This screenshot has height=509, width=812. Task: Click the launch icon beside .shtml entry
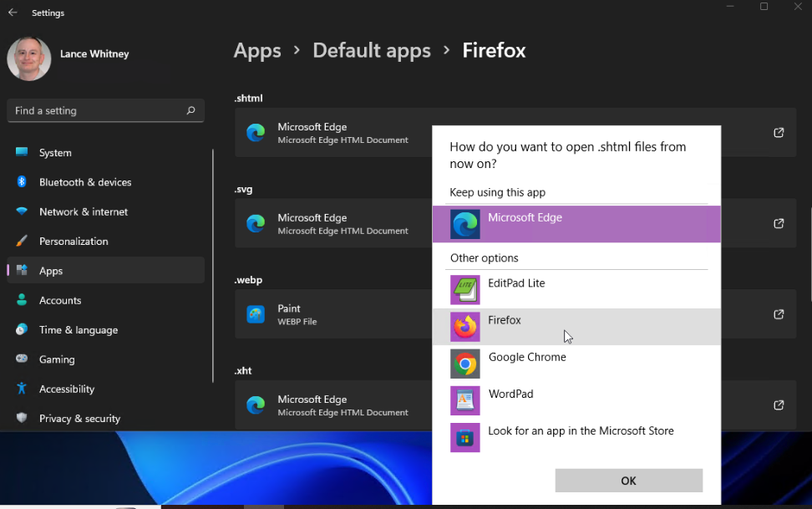[x=779, y=132]
